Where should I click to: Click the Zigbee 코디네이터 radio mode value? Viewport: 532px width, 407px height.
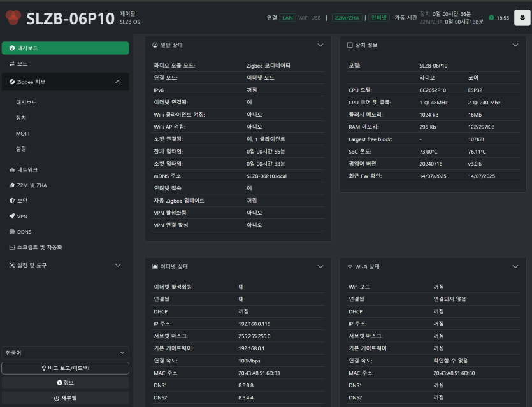point(268,66)
